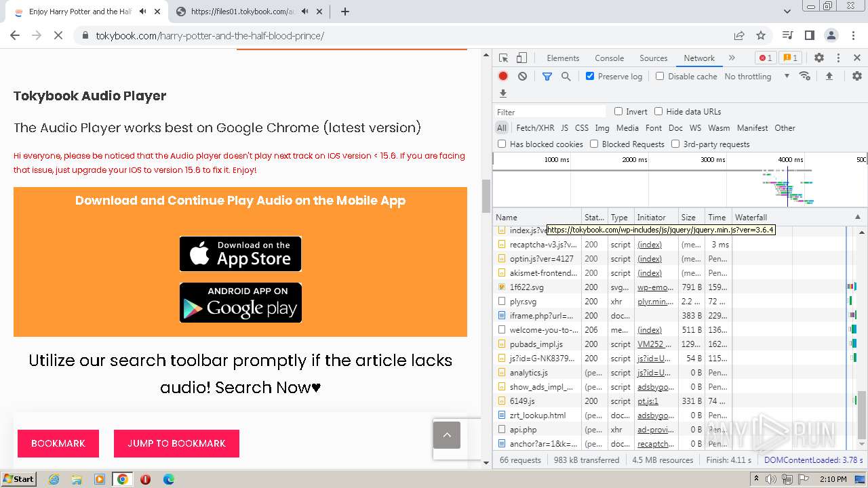Enable the Disable cache checkbox
This screenshot has width=868, height=488.
tap(660, 76)
